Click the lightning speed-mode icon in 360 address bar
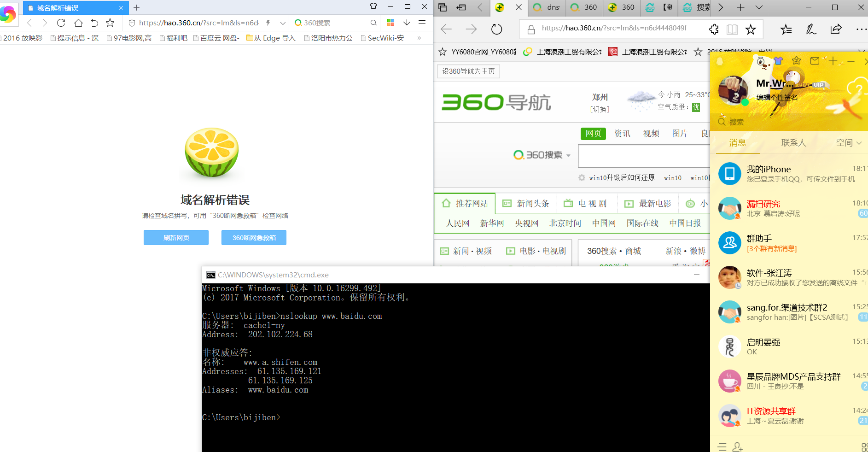The height and width of the screenshot is (452, 868). point(268,23)
